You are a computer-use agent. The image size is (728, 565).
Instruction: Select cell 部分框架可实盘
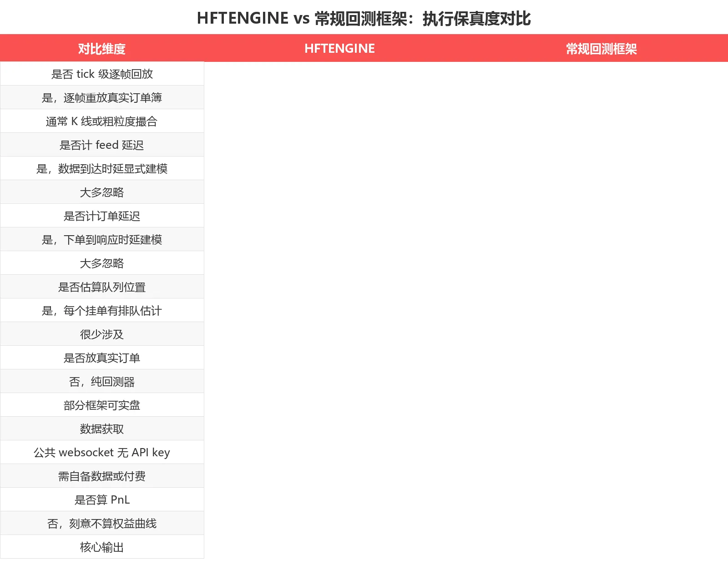[102, 405]
